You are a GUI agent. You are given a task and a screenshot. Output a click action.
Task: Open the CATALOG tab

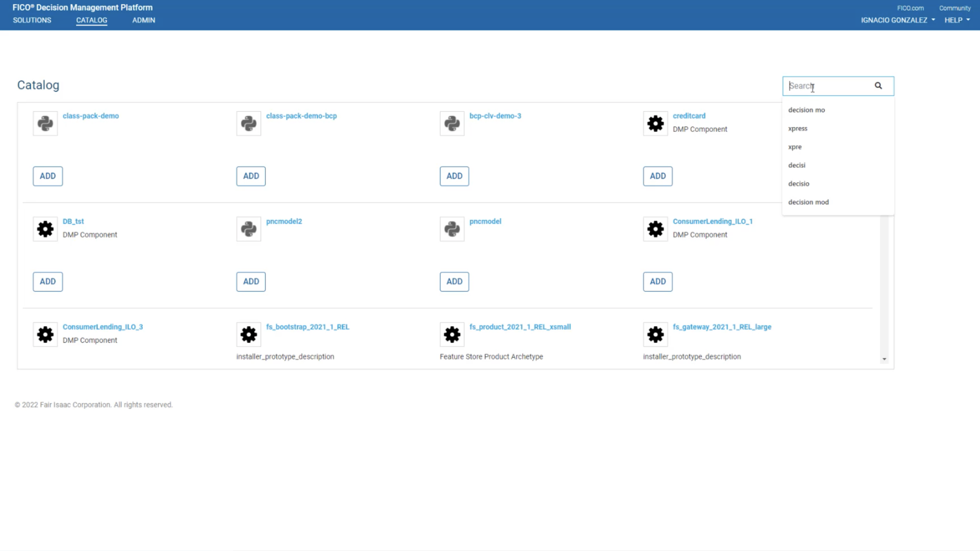point(91,20)
